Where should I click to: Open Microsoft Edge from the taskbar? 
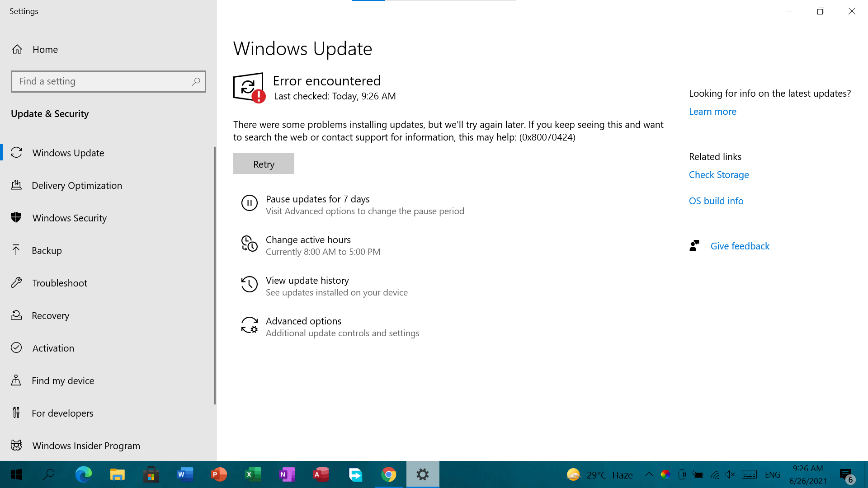(83, 474)
